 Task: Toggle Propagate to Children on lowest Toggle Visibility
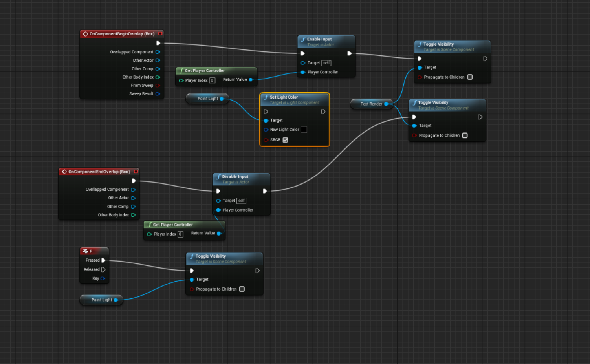[242, 289]
